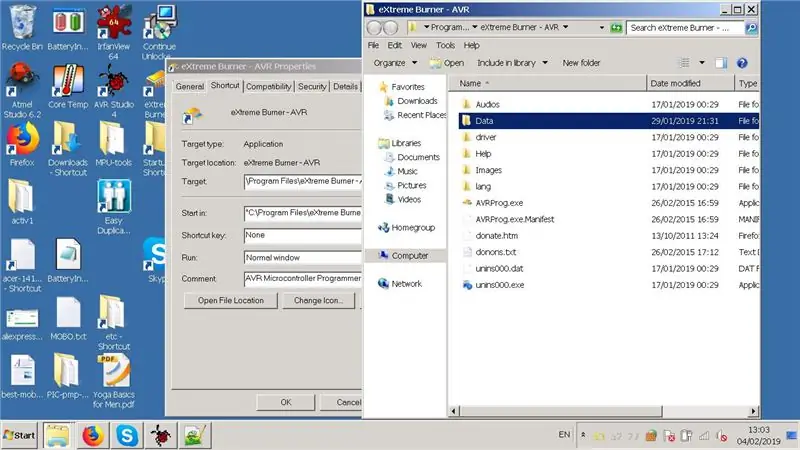The width and height of the screenshot is (800, 450).
Task: Open the Include in library dropdown
Action: 512,63
